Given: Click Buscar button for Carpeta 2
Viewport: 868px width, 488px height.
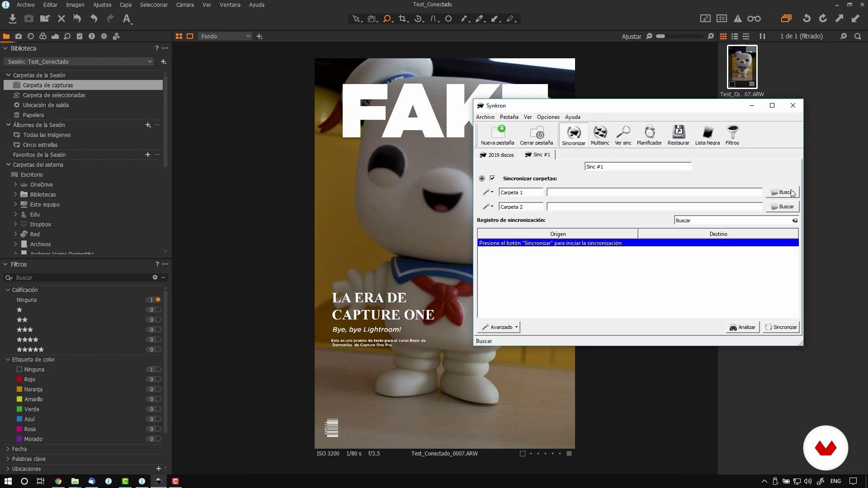Looking at the screenshot, I should point(783,206).
